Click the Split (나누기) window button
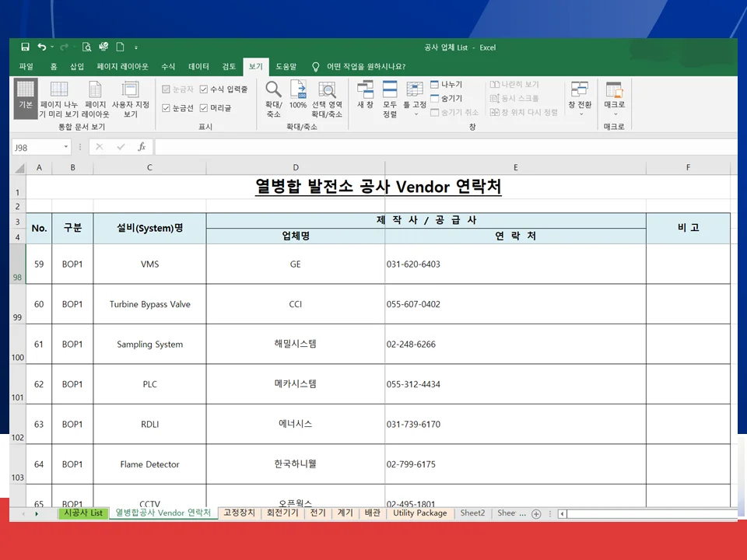 [x=447, y=84]
